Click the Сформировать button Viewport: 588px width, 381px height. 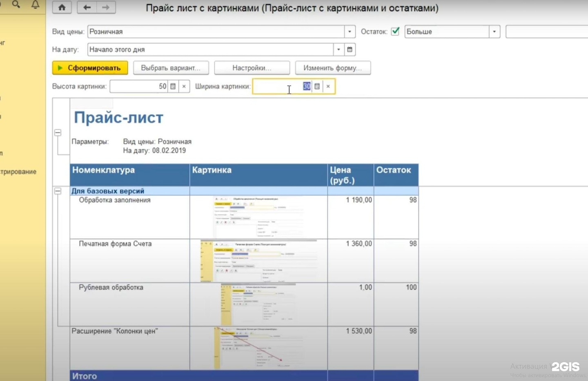(90, 68)
